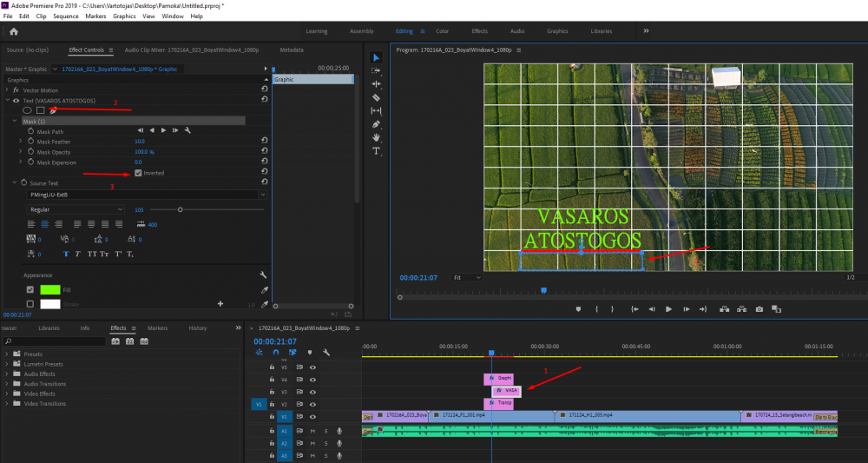The image size is (868, 463).
Task: Enable the Stroke checkbox
Action: (x=30, y=304)
